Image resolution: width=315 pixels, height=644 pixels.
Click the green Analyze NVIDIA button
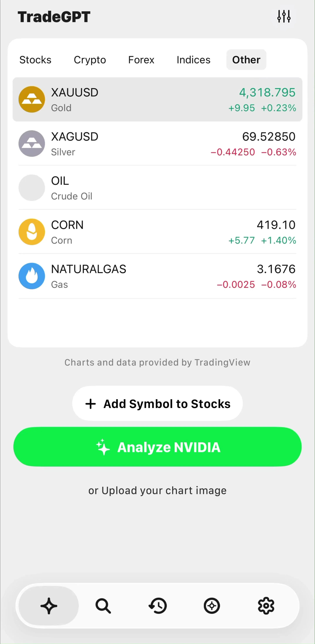tap(158, 447)
